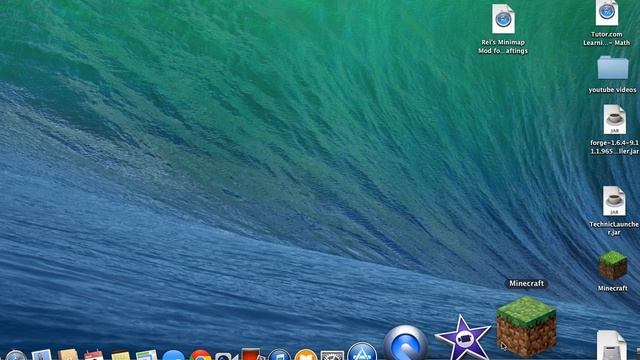Open System Preferences from the dock

click(332, 355)
